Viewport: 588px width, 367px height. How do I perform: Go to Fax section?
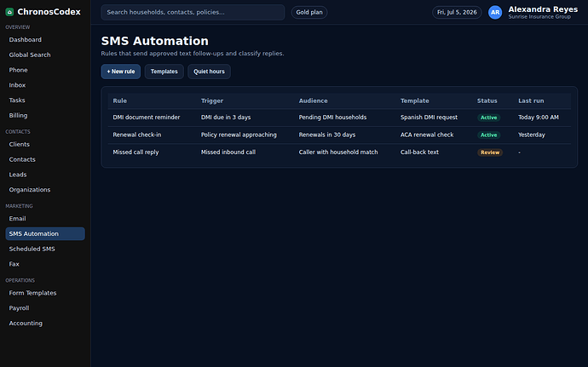tap(45, 264)
